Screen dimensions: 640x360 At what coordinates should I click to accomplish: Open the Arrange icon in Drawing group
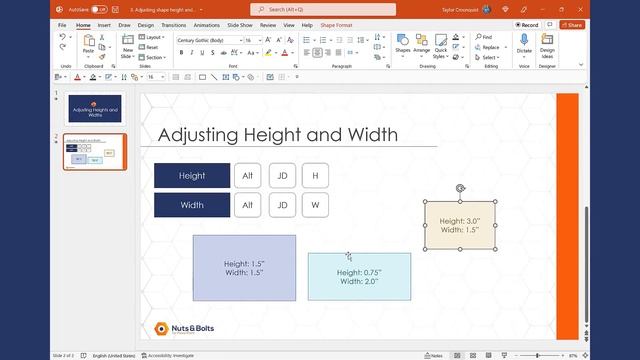pos(421,40)
